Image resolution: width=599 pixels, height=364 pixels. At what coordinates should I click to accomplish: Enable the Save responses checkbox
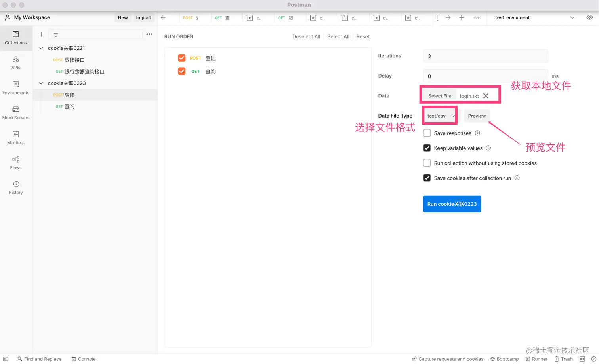point(427,133)
